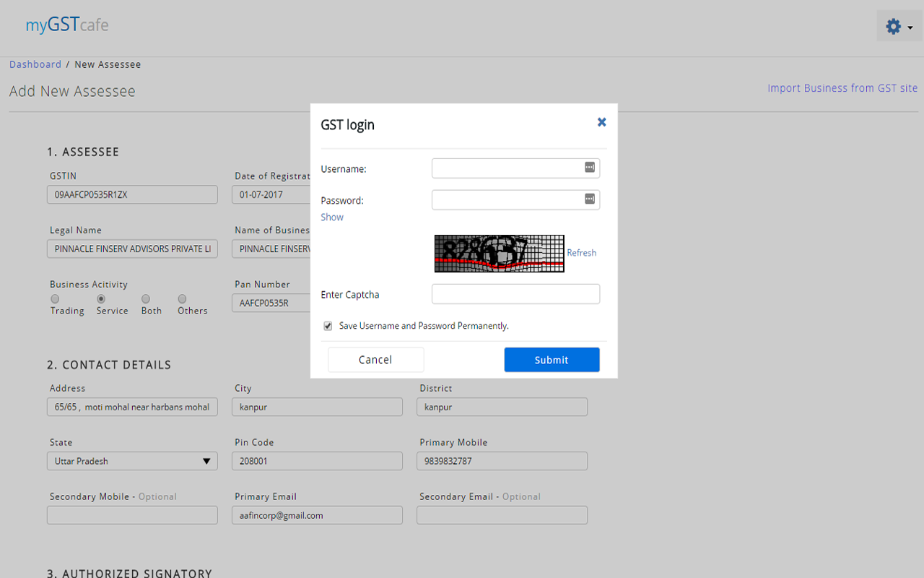Toggle Save Username and Password Permanently checkbox
Viewport: 924px width, 578px height.
328,326
